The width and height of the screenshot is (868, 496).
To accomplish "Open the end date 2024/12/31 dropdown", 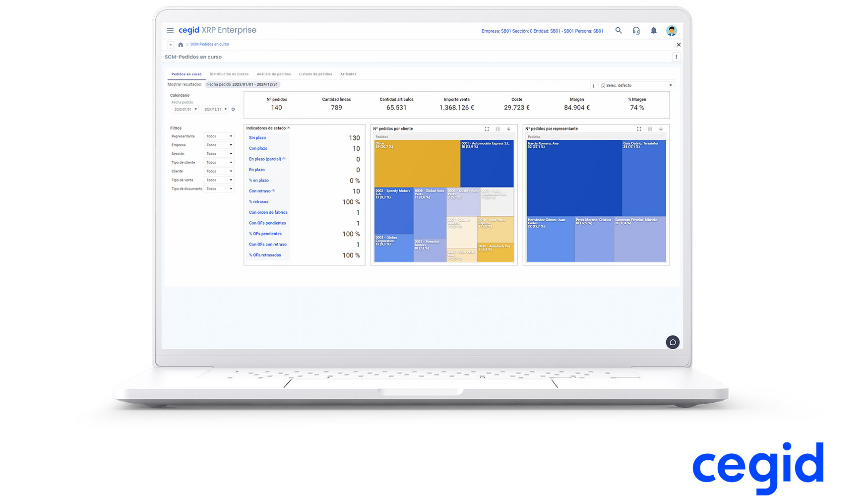I will coord(215,109).
